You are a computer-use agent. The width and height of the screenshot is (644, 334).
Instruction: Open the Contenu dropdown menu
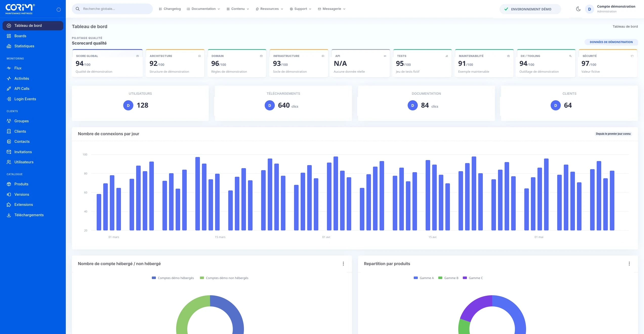click(238, 9)
